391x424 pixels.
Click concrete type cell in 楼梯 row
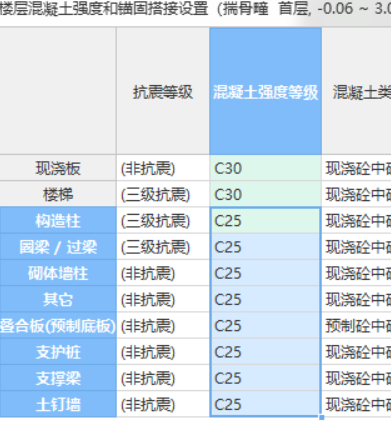click(x=357, y=194)
